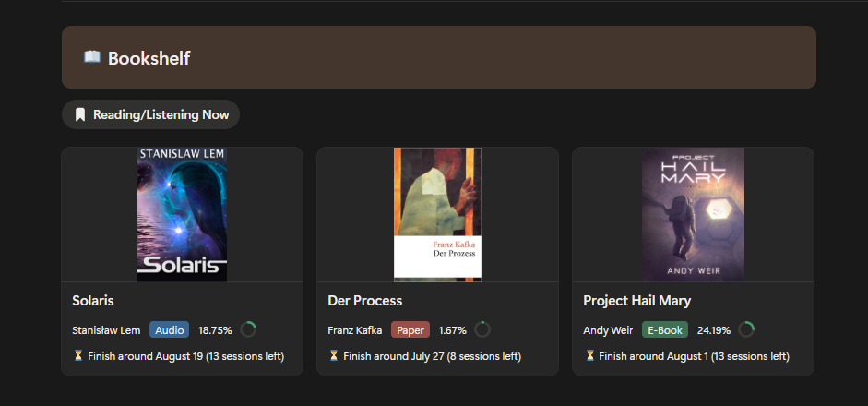
Task: Open the Solaris cover image
Action: 182,214
